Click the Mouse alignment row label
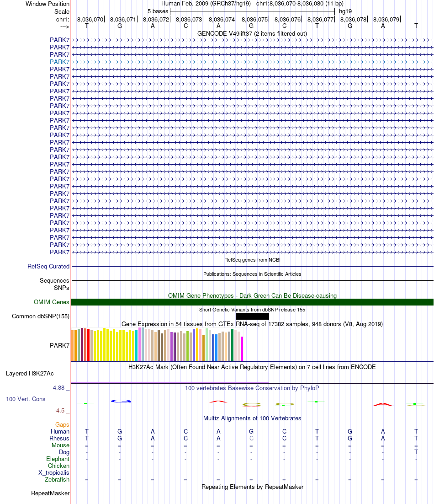The image size is (434, 504). [61, 445]
